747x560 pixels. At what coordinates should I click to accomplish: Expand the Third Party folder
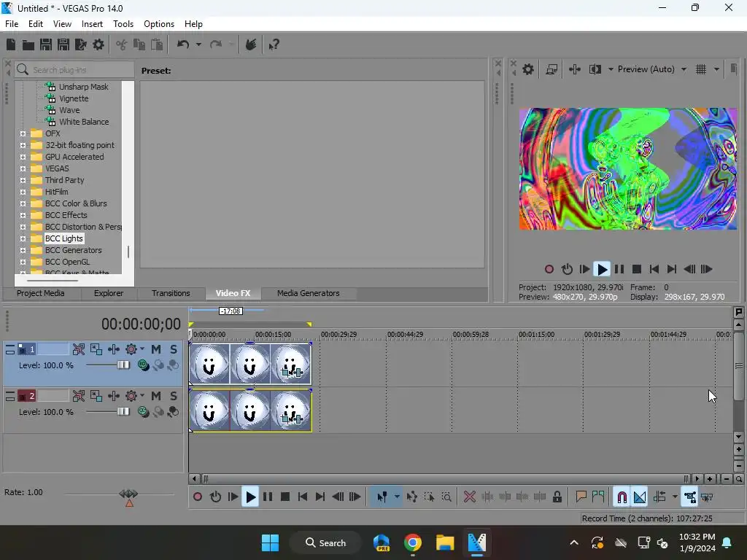pyautogui.click(x=23, y=181)
